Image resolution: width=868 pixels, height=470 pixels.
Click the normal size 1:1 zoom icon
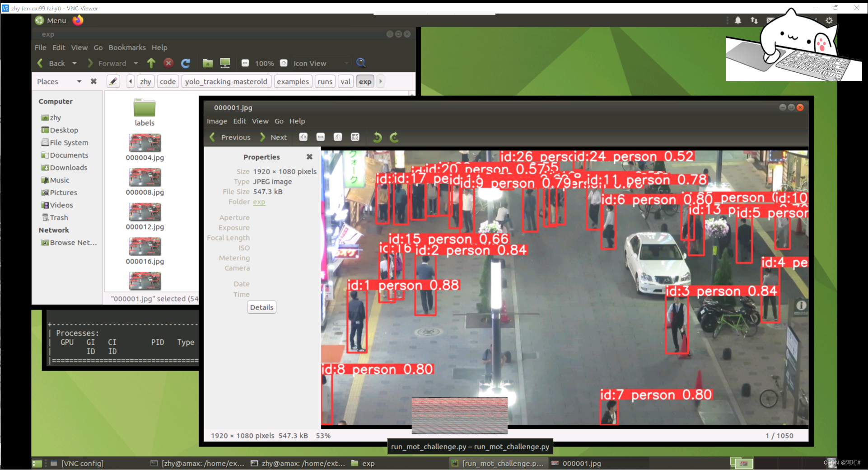click(x=338, y=137)
